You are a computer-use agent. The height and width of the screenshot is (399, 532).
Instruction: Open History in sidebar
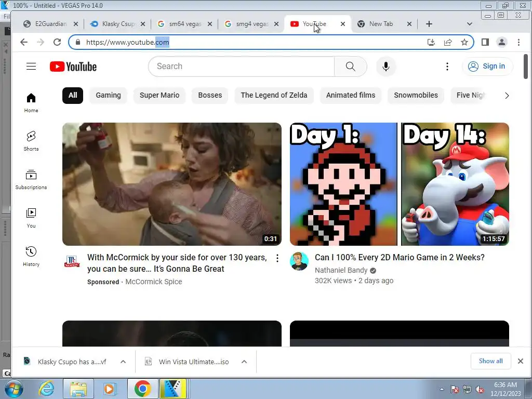point(31,257)
